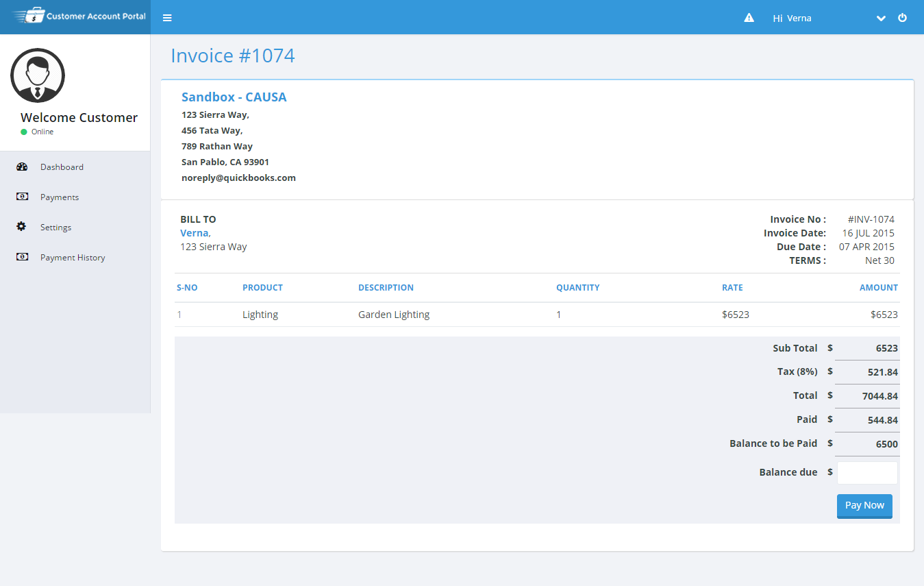This screenshot has height=586, width=924.
Task: Open Settings using the gear icon
Action: [x=22, y=227]
